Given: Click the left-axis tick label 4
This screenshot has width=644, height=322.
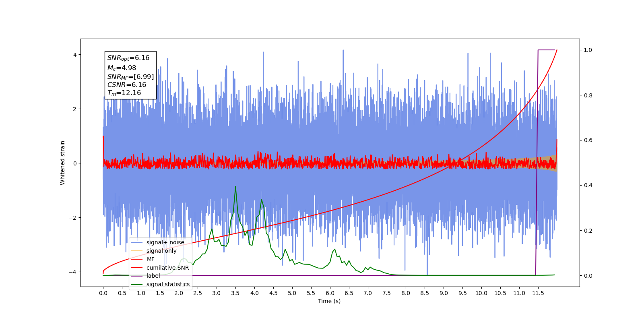Looking at the screenshot, I should [x=74, y=55].
